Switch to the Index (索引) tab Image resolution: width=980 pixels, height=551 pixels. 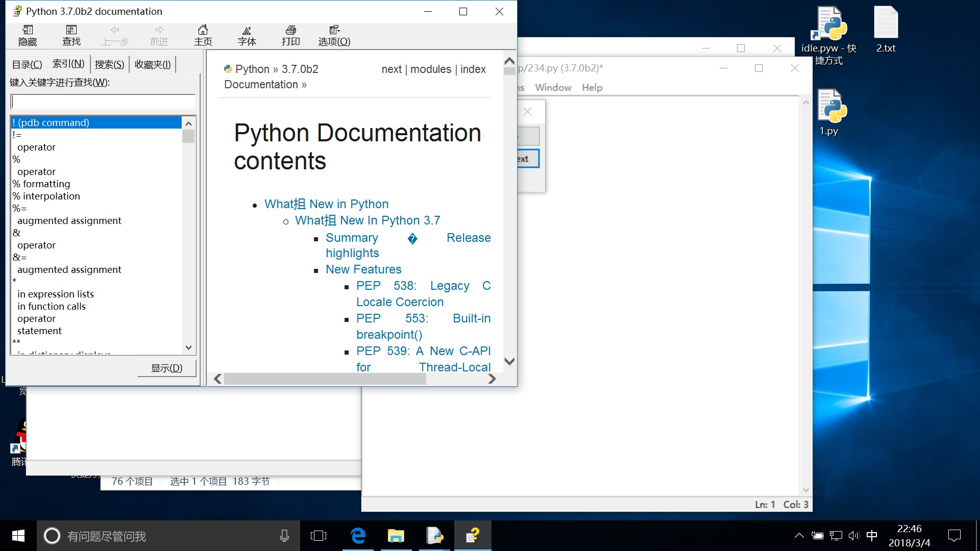(68, 64)
